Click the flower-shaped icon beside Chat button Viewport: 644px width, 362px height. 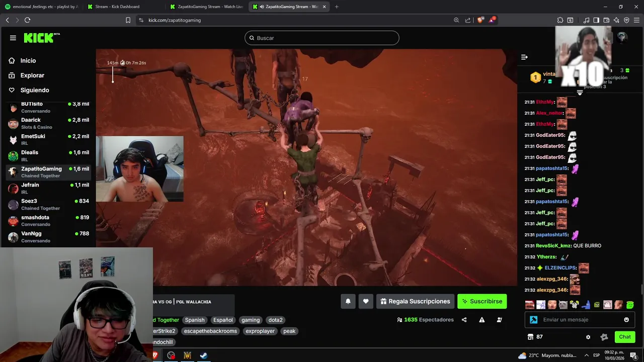(604, 337)
